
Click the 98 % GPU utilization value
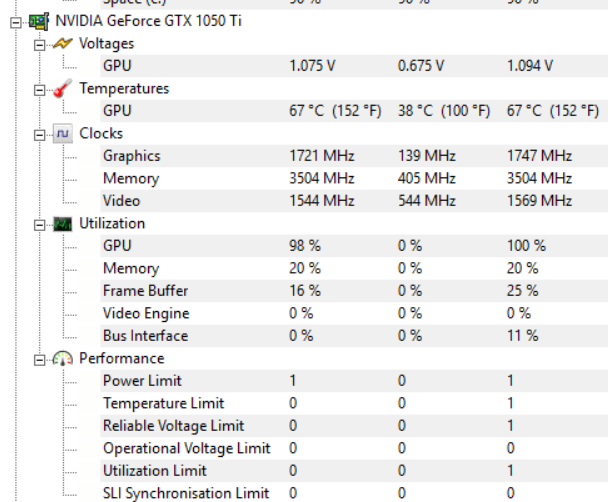click(x=305, y=246)
